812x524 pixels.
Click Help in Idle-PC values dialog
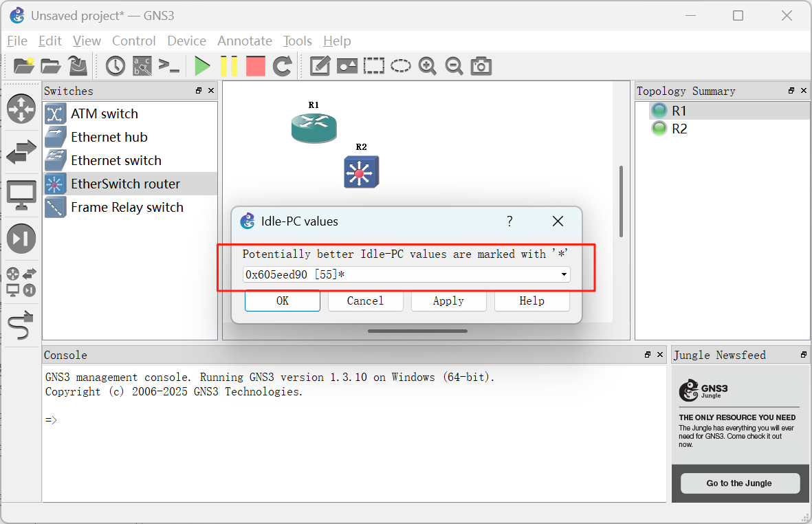532,301
